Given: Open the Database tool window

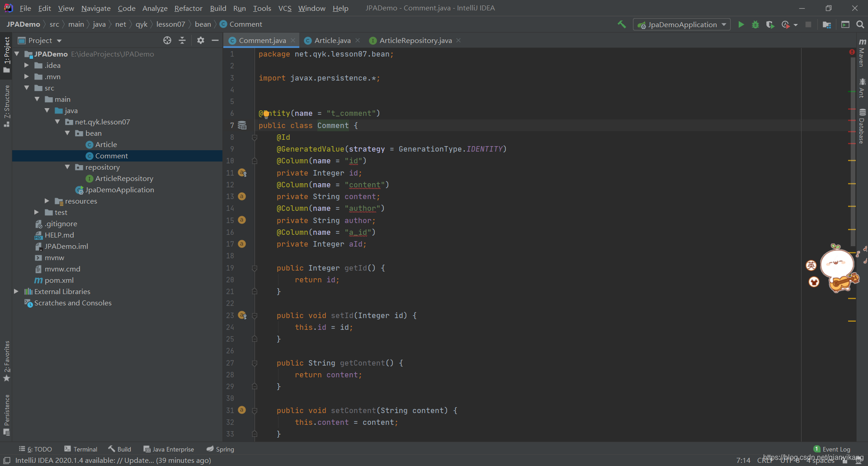Looking at the screenshot, I should click(x=862, y=126).
